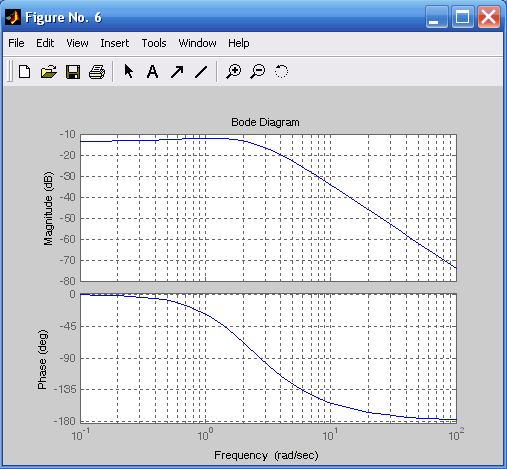Image resolution: width=507 pixels, height=469 pixels.
Task: Activate the Zoom Out magnifier tool
Action: click(257, 71)
